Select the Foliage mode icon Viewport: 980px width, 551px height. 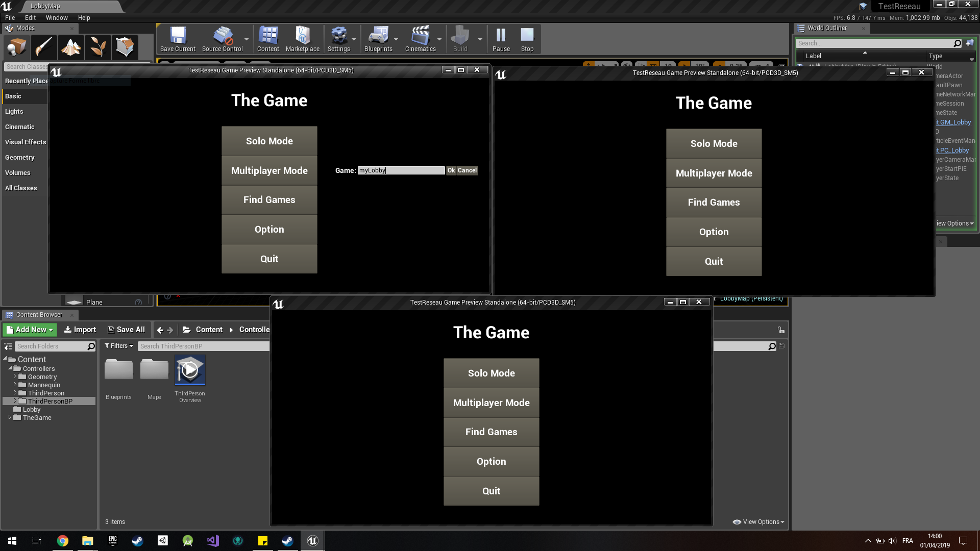click(98, 47)
